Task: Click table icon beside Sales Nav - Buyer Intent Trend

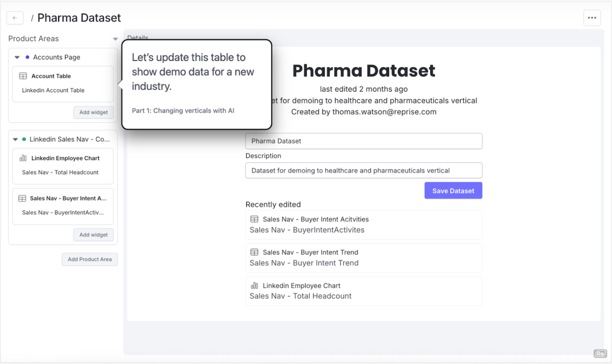Action: [x=254, y=252]
